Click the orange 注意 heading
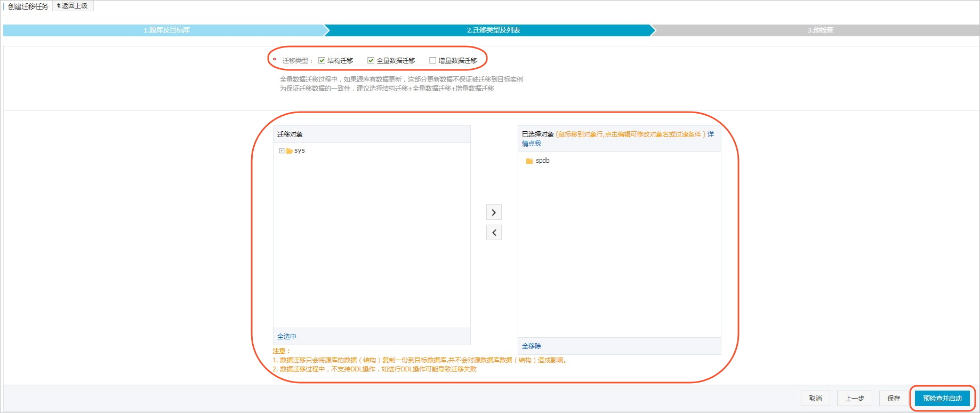 (x=281, y=351)
